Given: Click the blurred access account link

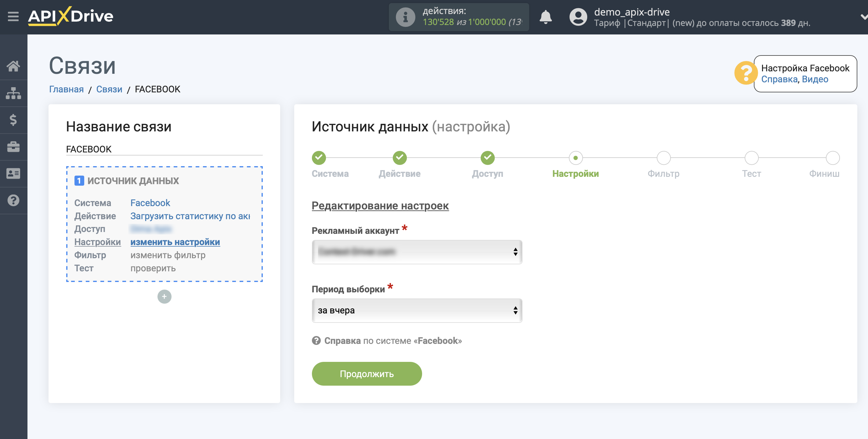Looking at the screenshot, I should pyautogui.click(x=151, y=229).
